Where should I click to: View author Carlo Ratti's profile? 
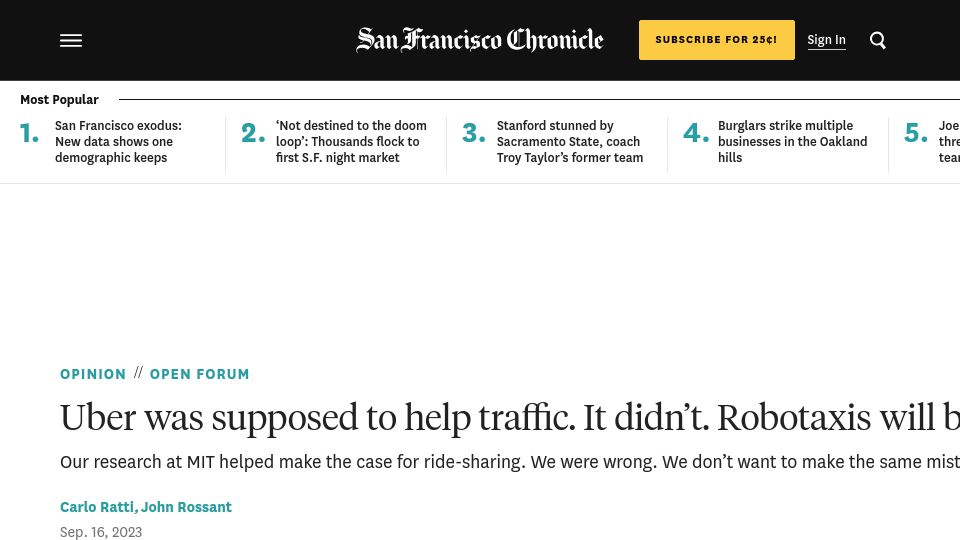click(x=97, y=507)
